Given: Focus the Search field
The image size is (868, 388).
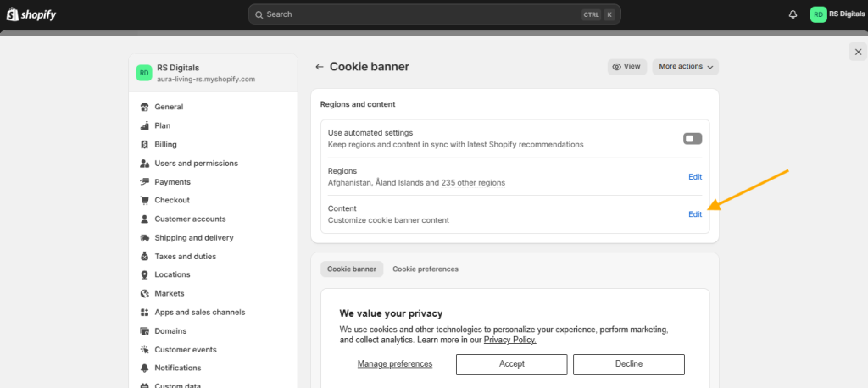Looking at the screenshot, I should (x=435, y=14).
